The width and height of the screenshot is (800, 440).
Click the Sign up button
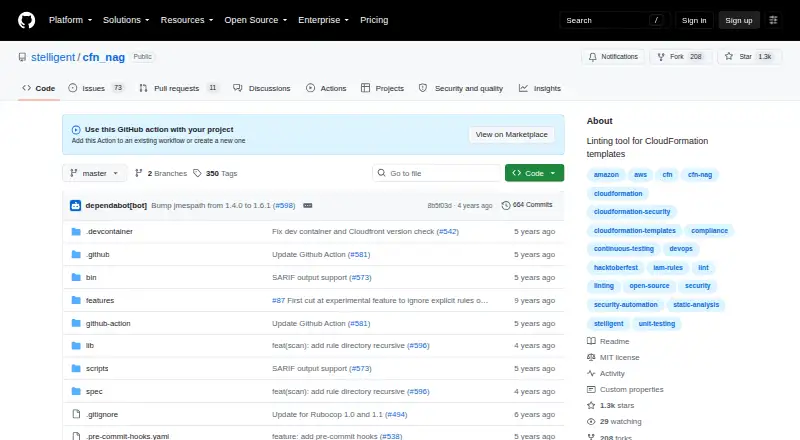tap(739, 20)
